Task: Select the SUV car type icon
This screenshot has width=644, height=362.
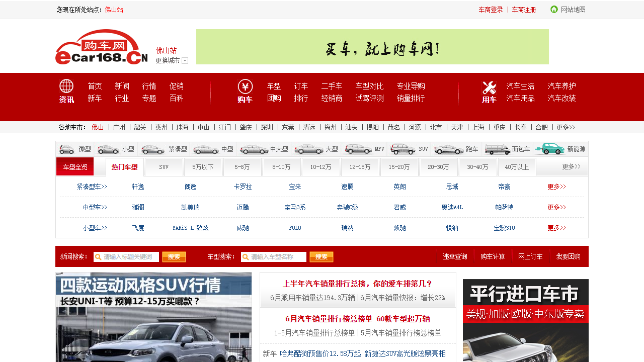Action: point(403,149)
